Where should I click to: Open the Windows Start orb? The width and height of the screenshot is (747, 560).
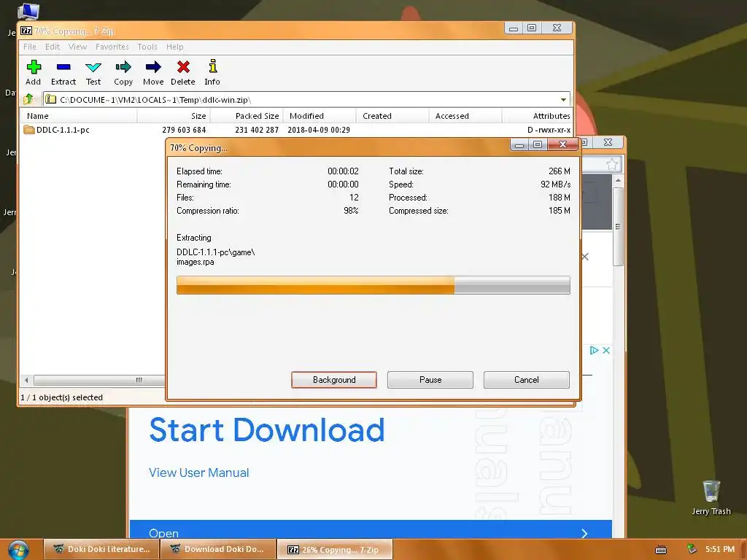[x=18, y=550]
